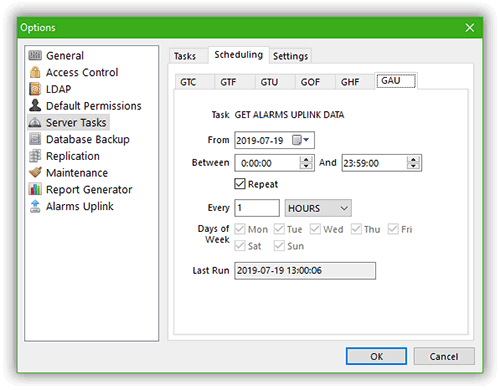Click GET ALARMS UPLINK DATA task name
The height and width of the screenshot is (390, 500).
click(x=289, y=115)
